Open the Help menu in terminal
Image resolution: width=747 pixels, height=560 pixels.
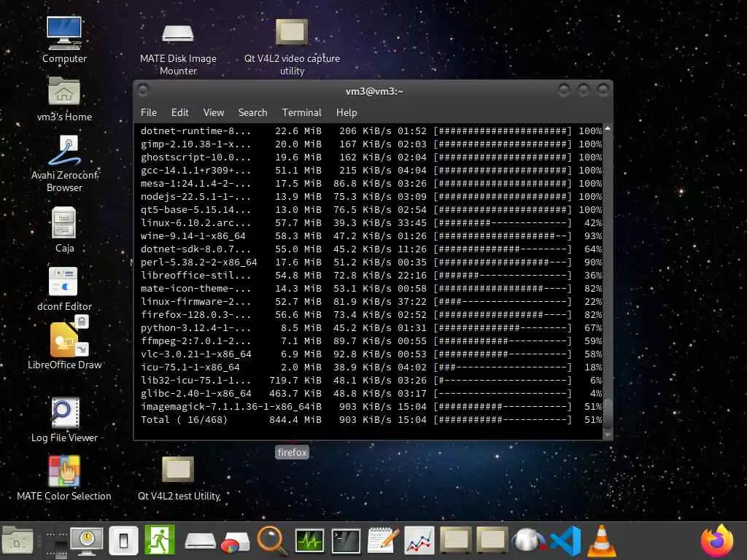pos(347,112)
